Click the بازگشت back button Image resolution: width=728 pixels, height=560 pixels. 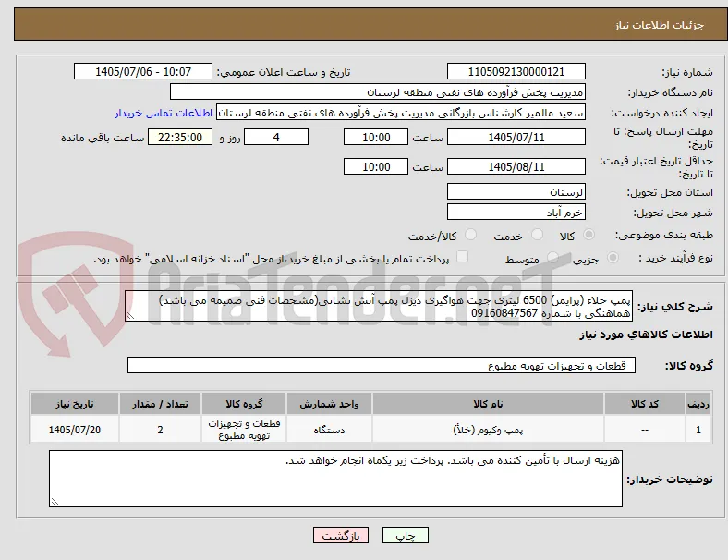point(341,535)
